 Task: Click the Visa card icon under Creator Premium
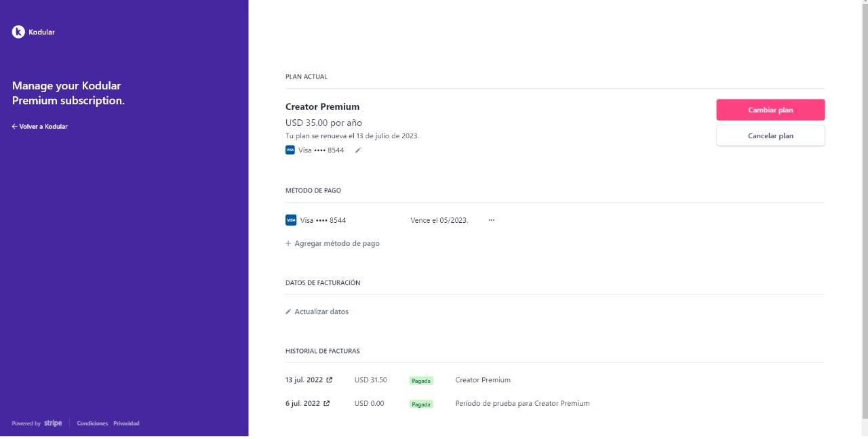(x=290, y=150)
